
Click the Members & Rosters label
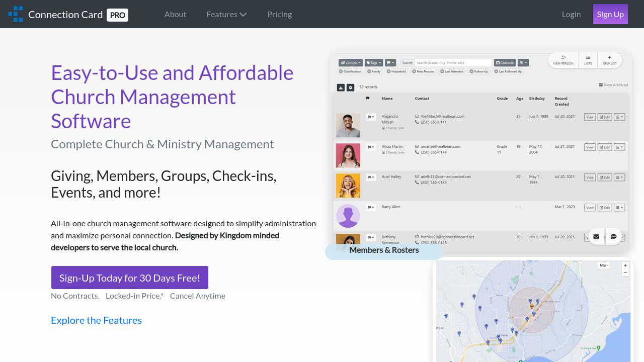pyautogui.click(x=384, y=250)
